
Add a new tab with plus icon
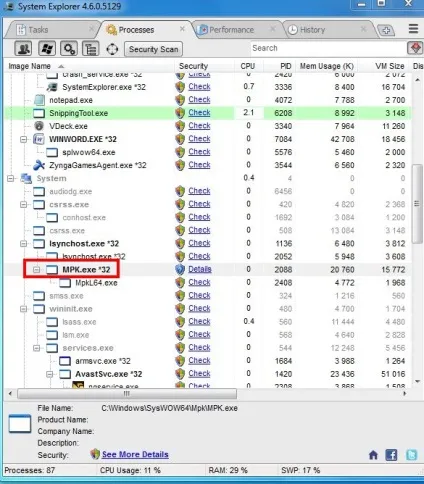[x=386, y=30]
